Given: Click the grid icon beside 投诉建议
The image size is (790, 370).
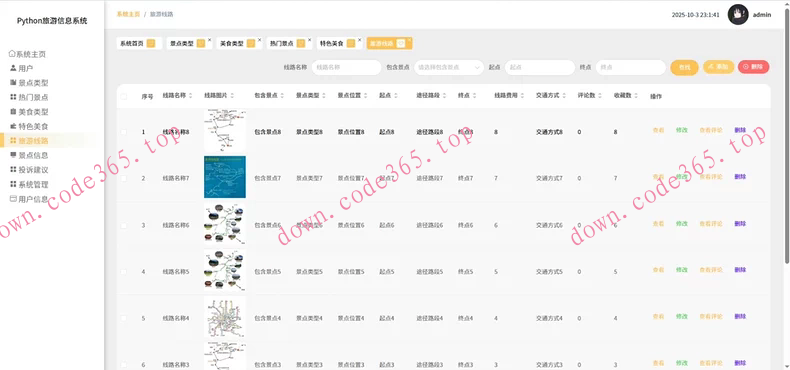Looking at the screenshot, I should coord(13,170).
